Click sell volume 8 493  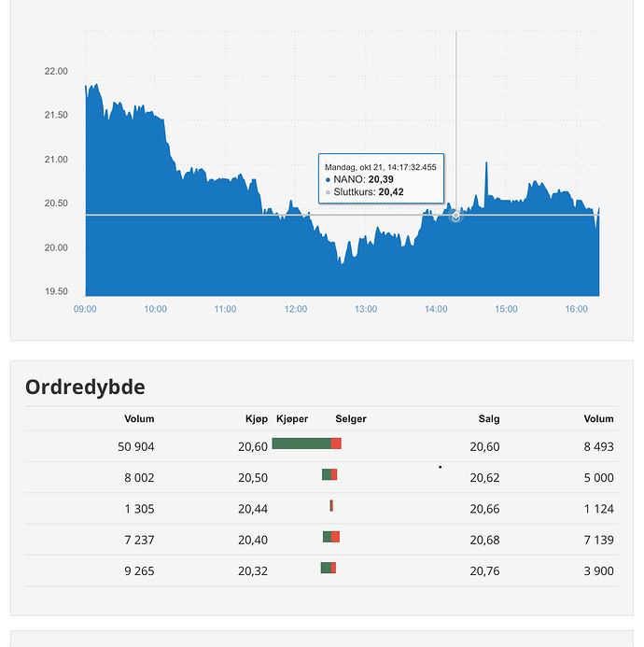pyautogui.click(x=598, y=447)
